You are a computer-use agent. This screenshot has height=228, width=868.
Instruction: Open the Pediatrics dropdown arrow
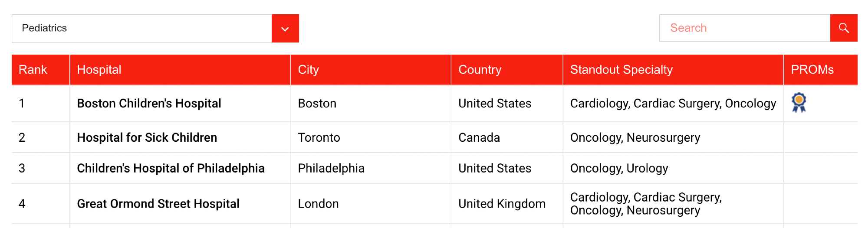coord(285,29)
